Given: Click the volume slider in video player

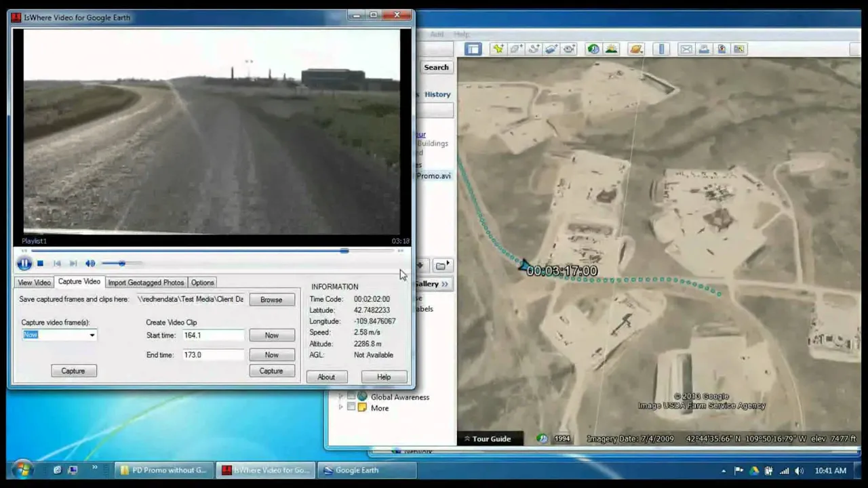Looking at the screenshot, I should (122, 263).
